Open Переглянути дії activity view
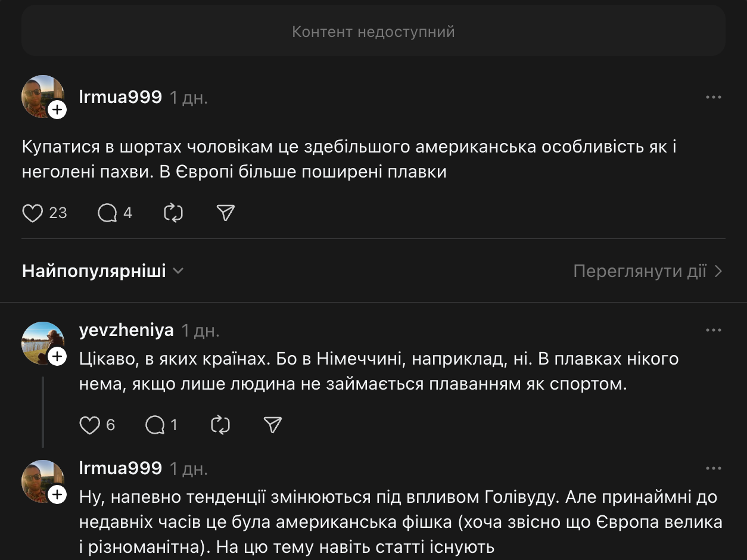This screenshot has width=747, height=560. coord(648,271)
